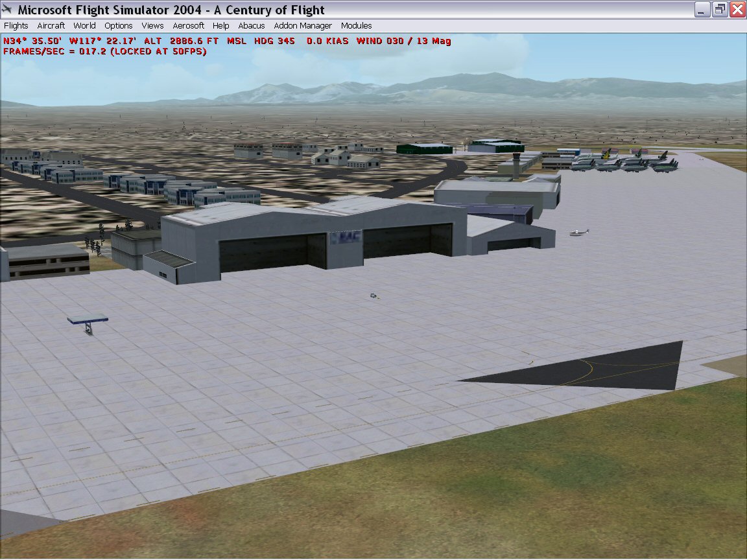Image resolution: width=747 pixels, height=560 pixels.
Task: Click the FRAMES/SEC = 017.2 counter
Action: tap(55, 51)
